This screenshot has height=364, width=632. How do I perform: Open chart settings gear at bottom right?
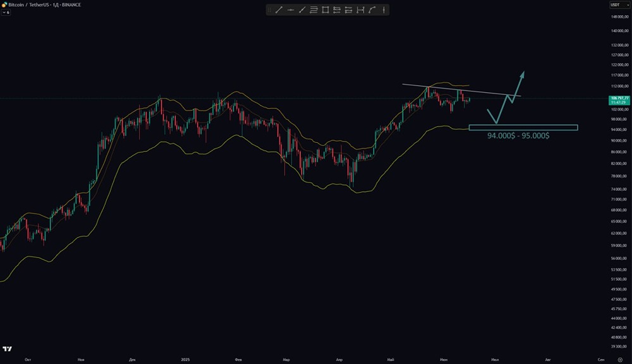pyautogui.click(x=620, y=360)
